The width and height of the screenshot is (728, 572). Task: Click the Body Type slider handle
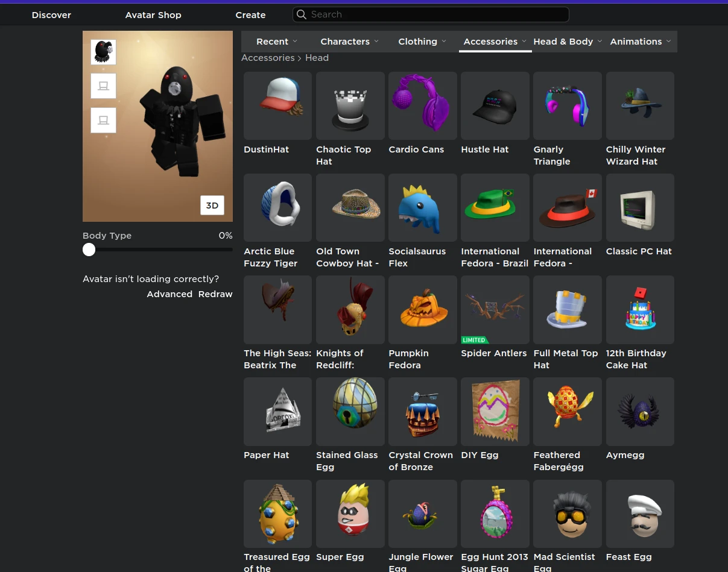pyautogui.click(x=89, y=250)
